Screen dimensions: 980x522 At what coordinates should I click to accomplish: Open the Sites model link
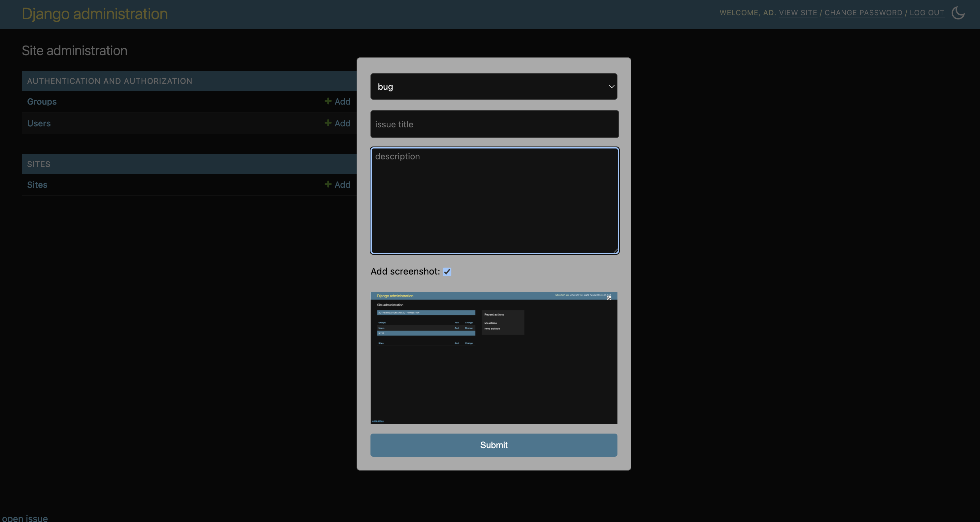coord(37,185)
